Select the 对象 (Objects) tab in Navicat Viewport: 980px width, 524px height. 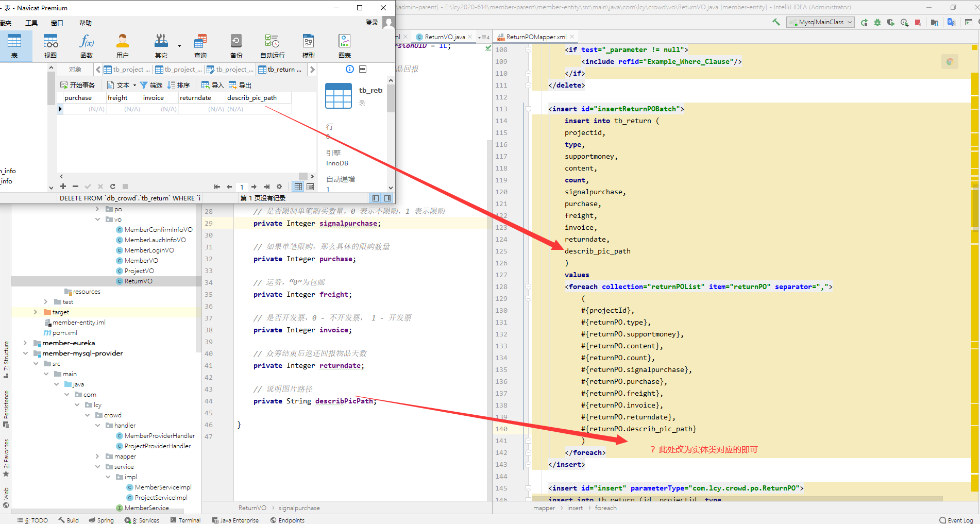pyautogui.click(x=75, y=70)
